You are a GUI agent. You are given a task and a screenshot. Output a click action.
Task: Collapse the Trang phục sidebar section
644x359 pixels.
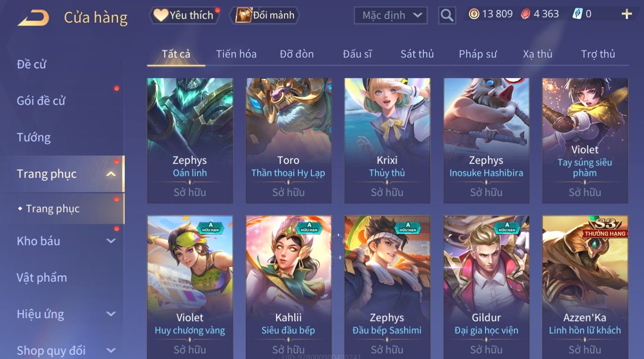tap(111, 174)
